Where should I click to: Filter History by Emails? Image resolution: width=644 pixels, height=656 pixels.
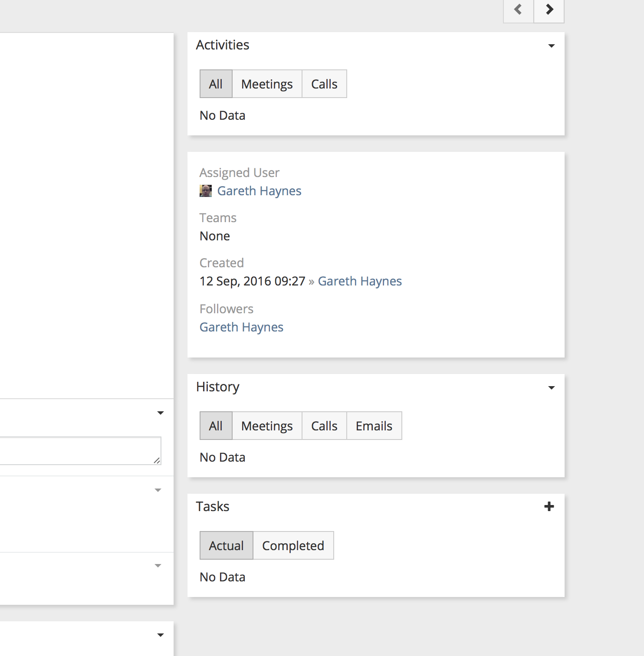(x=374, y=426)
